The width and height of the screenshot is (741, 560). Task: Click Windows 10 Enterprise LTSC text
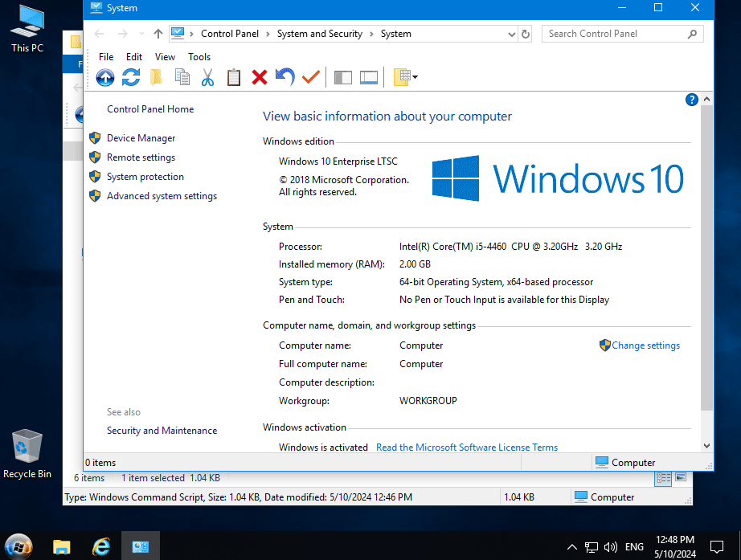(338, 161)
